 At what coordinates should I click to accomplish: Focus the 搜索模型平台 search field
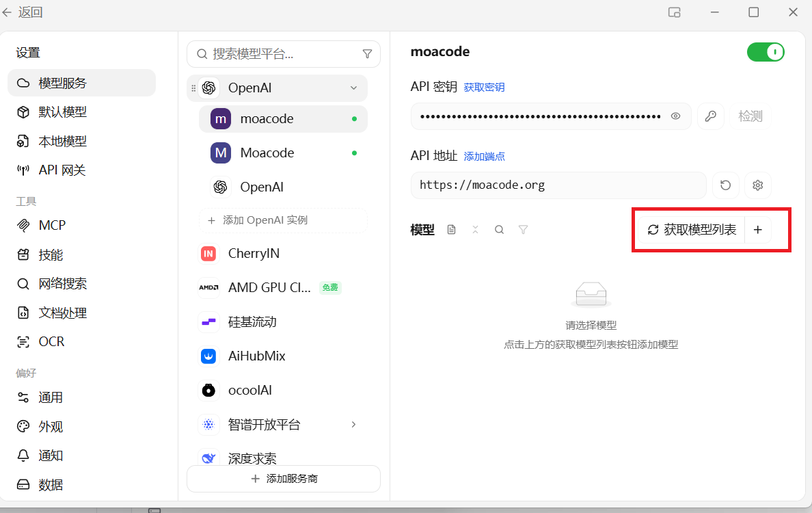(x=283, y=54)
